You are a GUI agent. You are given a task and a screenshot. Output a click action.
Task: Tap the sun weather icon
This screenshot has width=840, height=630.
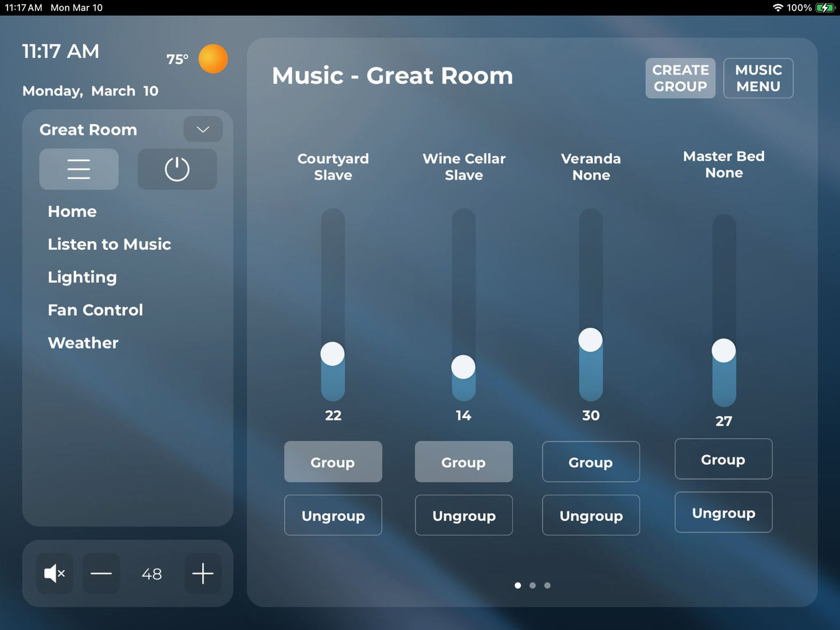(213, 59)
